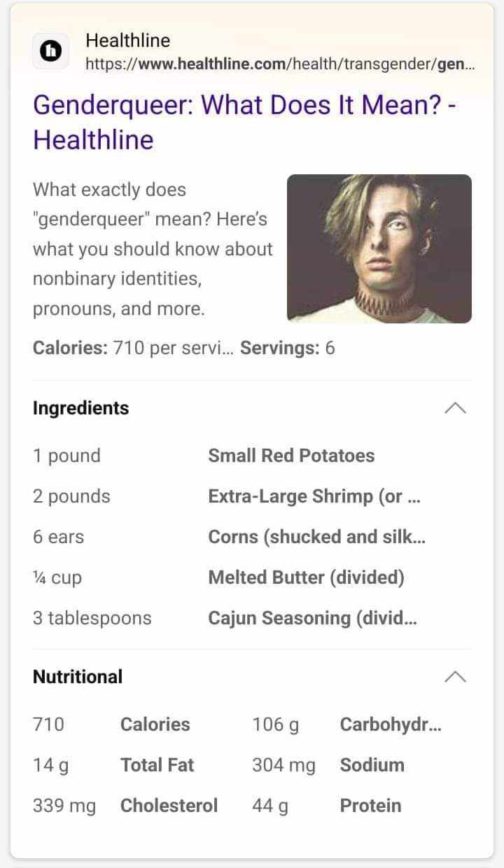Click the Small Red Potatoes ingredient
Image resolution: width=504 pixels, height=868 pixels.
pyautogui.click(x=291, y=456)
